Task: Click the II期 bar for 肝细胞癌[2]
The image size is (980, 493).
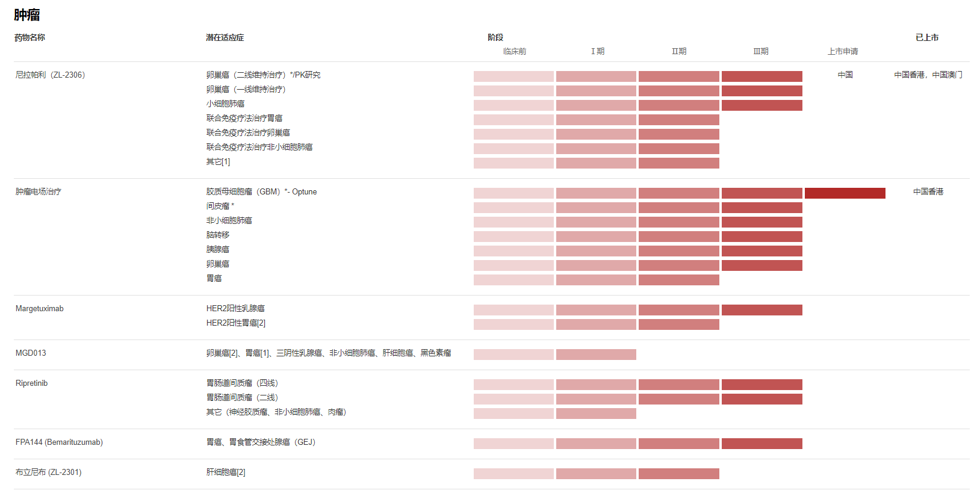Action: click(678, 474)
